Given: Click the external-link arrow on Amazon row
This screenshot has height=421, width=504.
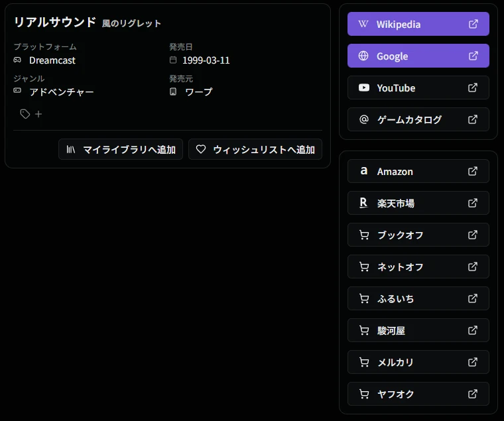Looking at the screenshot, I should point(473,171).
